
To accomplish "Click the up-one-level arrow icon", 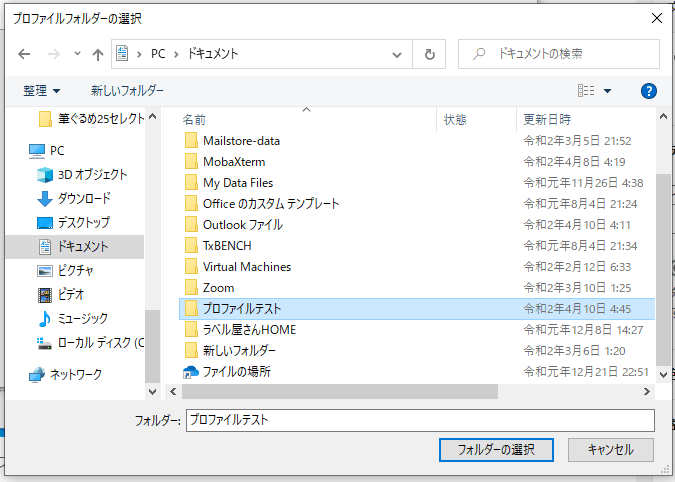I will (x=98, y=54).
